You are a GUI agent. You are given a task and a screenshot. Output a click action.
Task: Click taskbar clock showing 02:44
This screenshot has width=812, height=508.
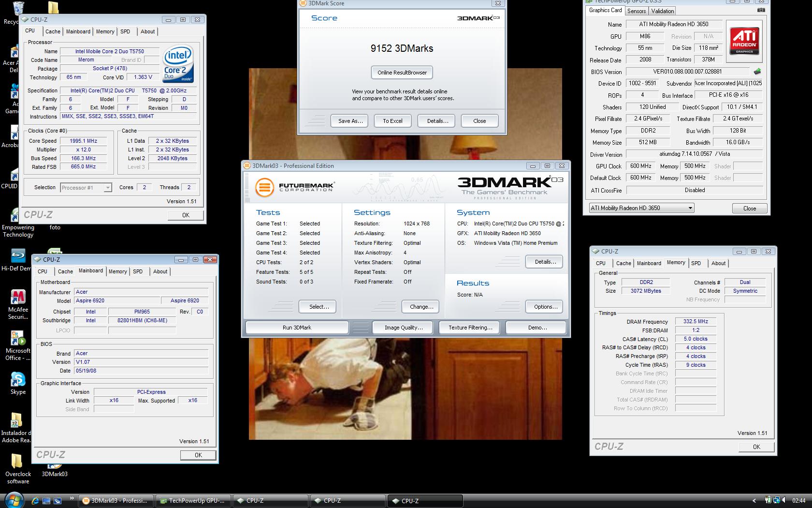point(799,501)
